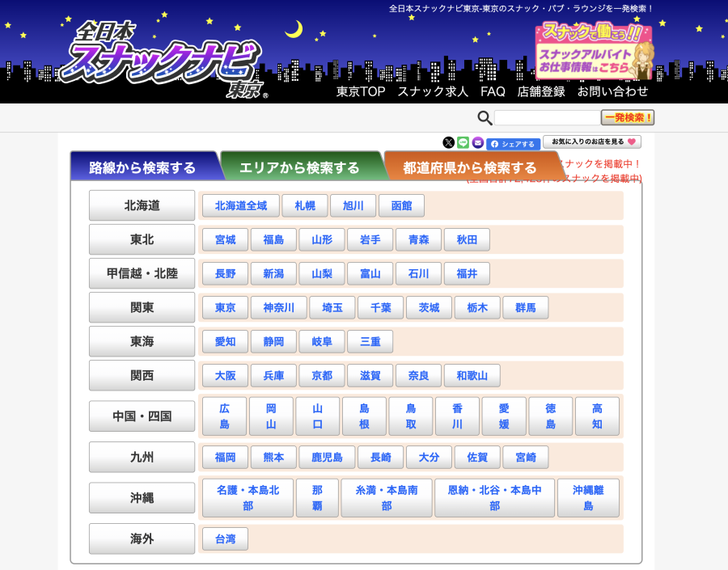Choose 島根 prefecture
Viewport: 728px width, 570px height.
[365, 416]
